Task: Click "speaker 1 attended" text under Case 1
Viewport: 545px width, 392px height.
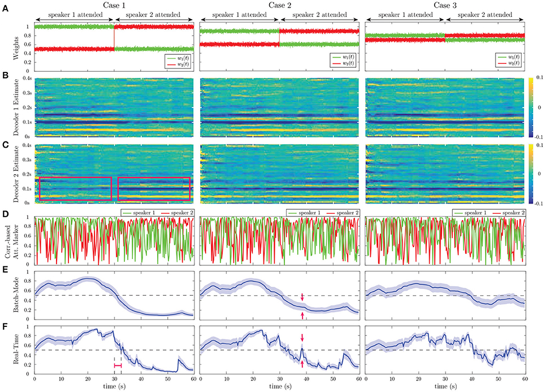Action: [75, 15]
